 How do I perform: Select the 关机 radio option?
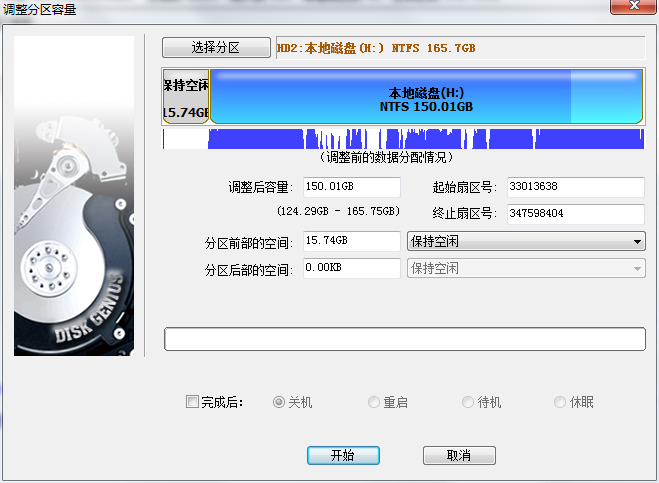pos(280,402)
